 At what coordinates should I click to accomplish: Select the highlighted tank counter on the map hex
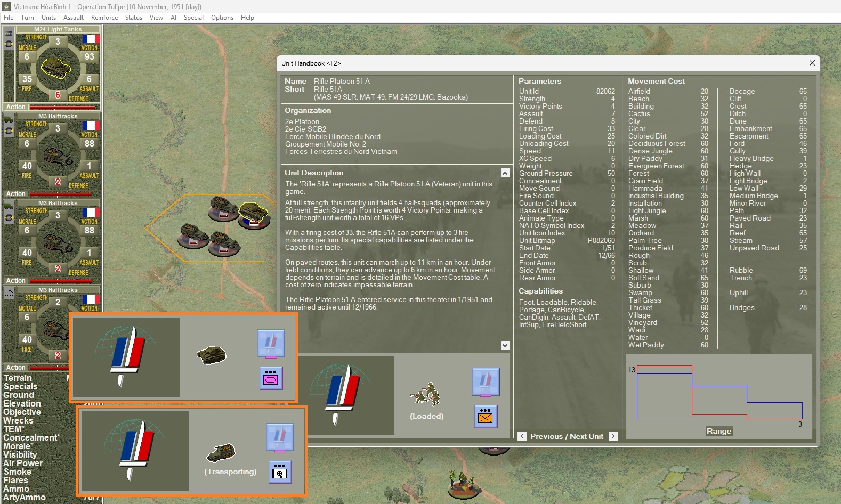[254, 215]
